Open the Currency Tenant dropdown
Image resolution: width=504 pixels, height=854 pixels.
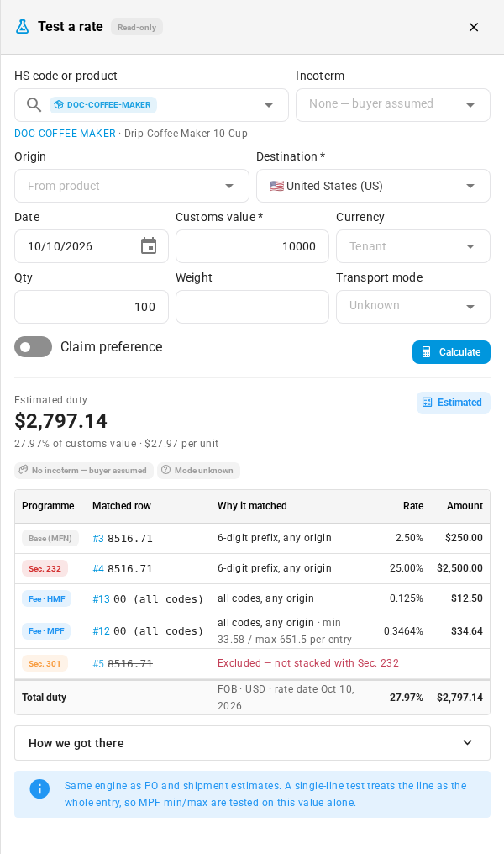413,246
